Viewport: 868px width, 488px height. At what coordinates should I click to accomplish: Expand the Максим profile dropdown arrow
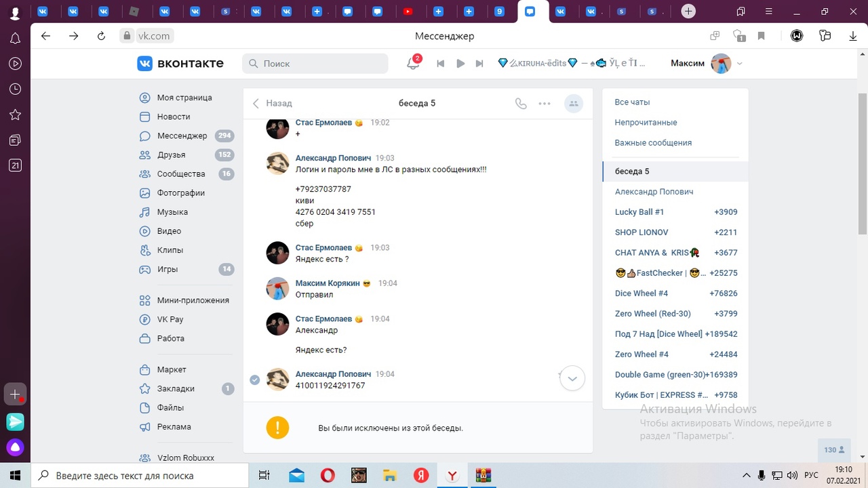coord(740,64)
